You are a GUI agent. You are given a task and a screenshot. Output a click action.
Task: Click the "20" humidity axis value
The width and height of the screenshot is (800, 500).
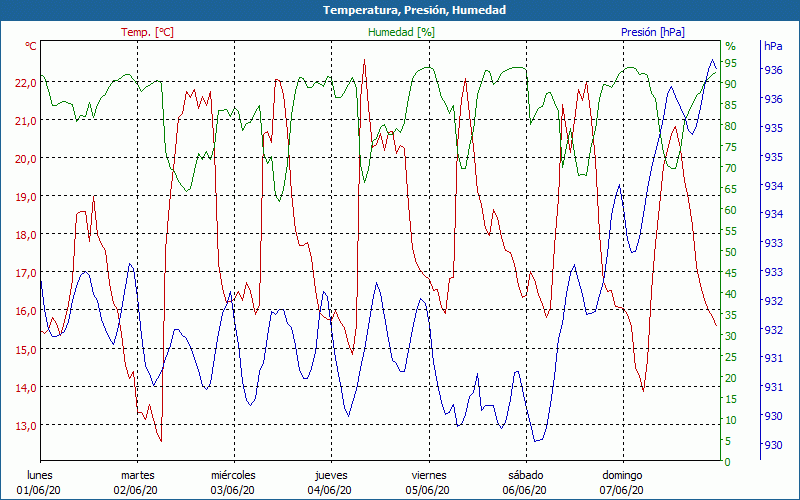(731, 379)
